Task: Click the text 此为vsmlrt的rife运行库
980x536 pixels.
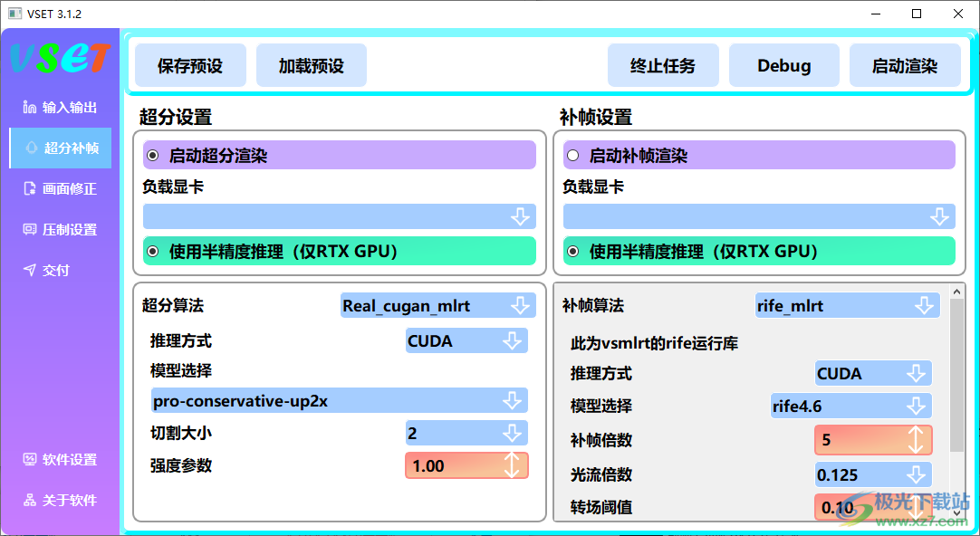Action: (x=654, y=343)
